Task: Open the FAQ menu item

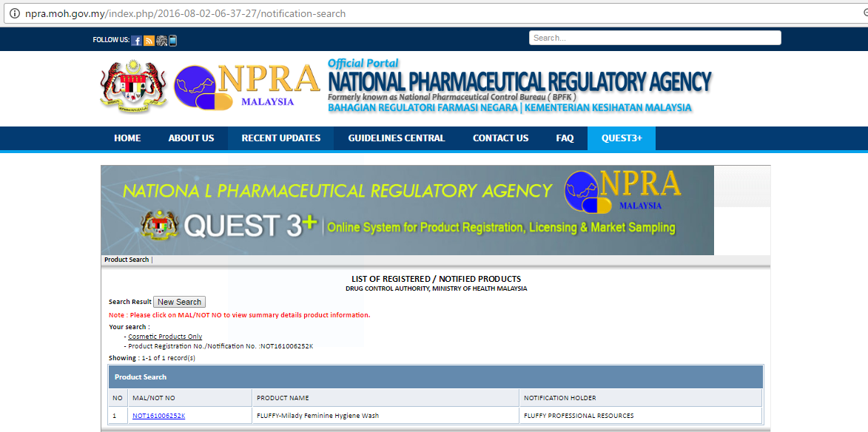Action: pos(565,138)
